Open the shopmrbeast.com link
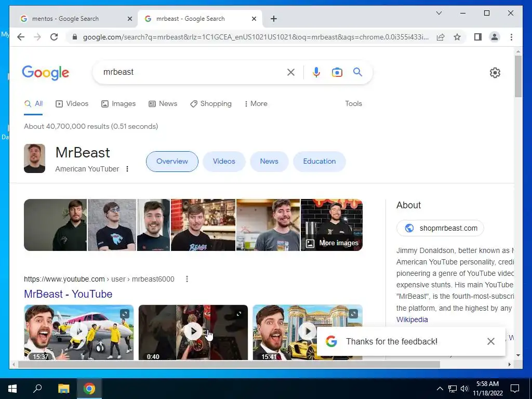 [440, 228]
